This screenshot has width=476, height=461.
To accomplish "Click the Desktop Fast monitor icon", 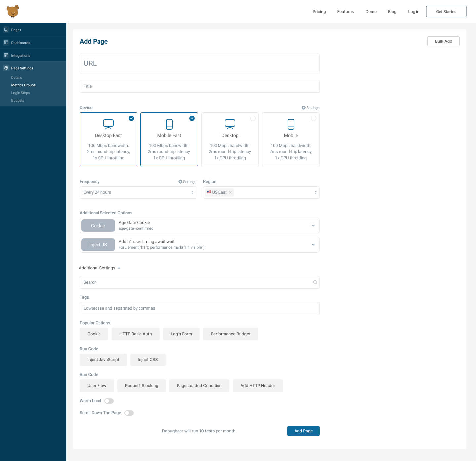I will tap(108, 124).
